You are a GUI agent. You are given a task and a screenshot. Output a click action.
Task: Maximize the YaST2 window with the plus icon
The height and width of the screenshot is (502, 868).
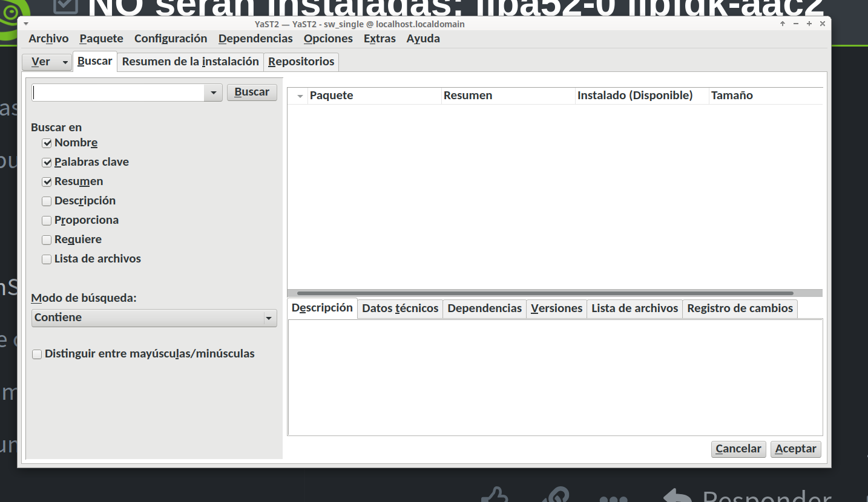pos(809,24)
